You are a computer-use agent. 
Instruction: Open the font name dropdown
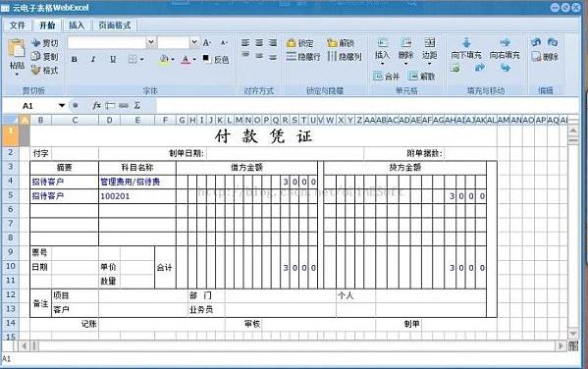(151, 42)
